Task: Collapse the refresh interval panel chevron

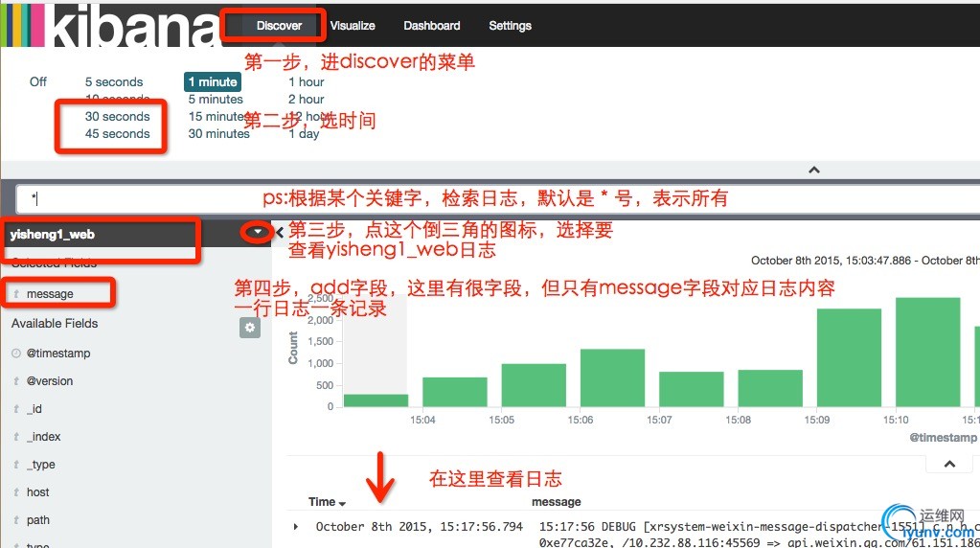Action: (813, 170)
